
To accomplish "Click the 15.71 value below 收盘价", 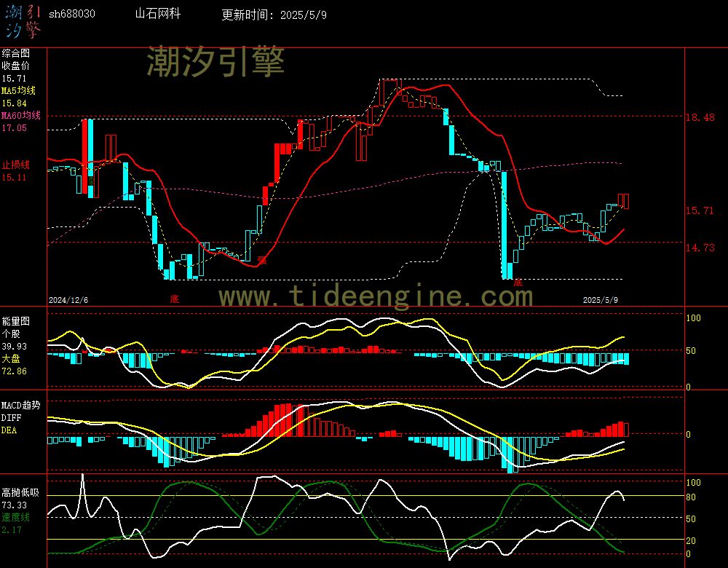I will pyautogui.click(x=14, y=79).
